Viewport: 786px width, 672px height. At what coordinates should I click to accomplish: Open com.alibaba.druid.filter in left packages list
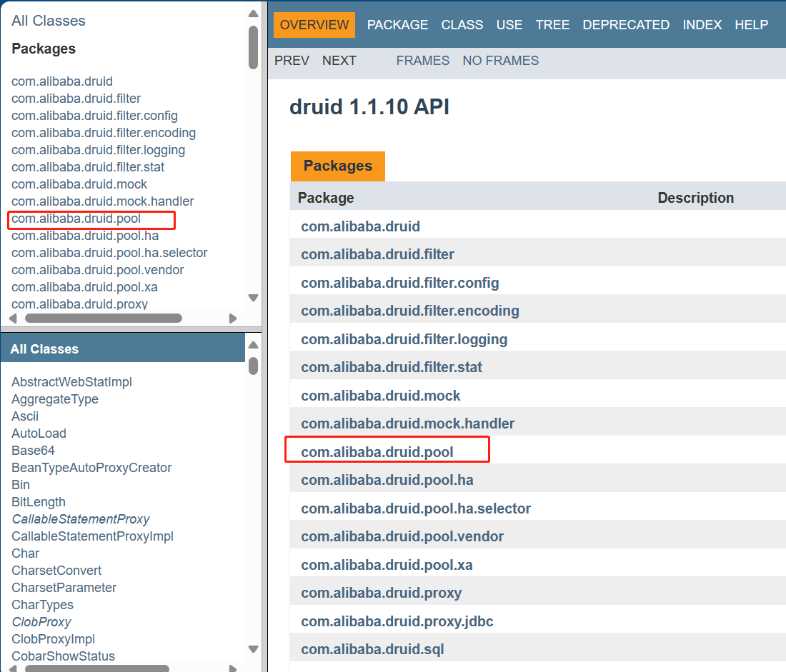click(76, 99)
